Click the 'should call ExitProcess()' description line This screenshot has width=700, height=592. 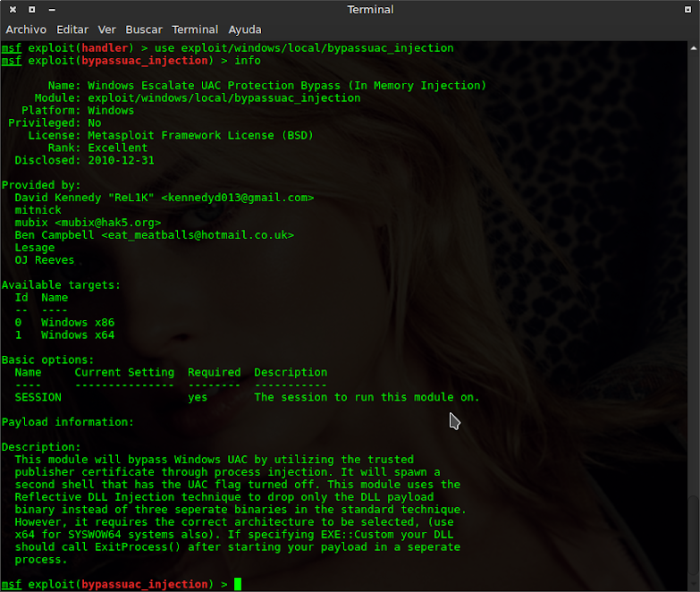tap(238, 547)
